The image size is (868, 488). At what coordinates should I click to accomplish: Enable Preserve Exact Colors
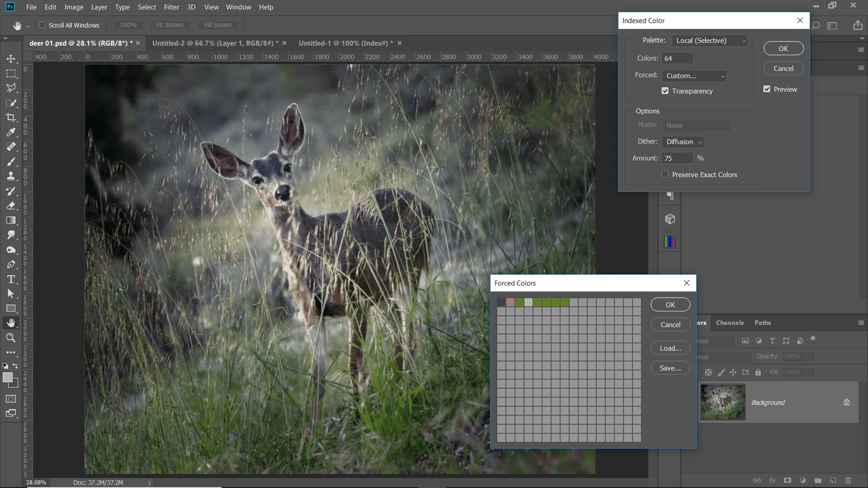[665, 174]
